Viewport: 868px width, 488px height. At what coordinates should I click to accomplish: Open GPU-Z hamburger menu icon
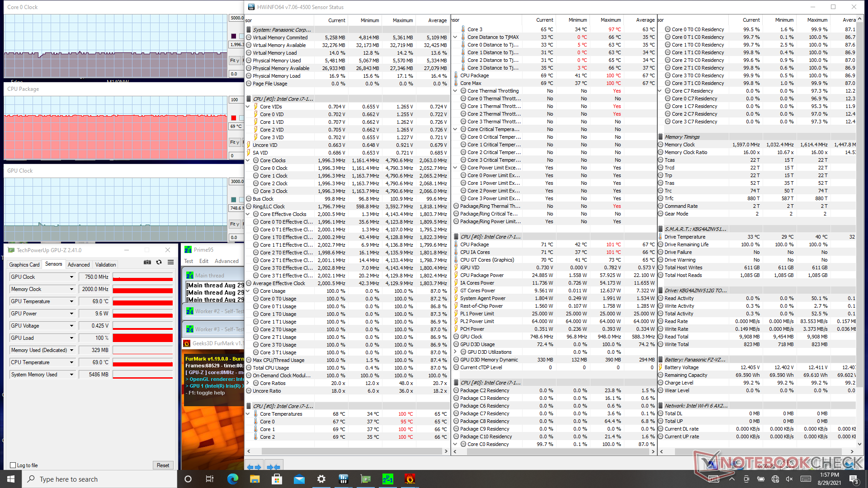pyautogui.click(x=170, y=262)
